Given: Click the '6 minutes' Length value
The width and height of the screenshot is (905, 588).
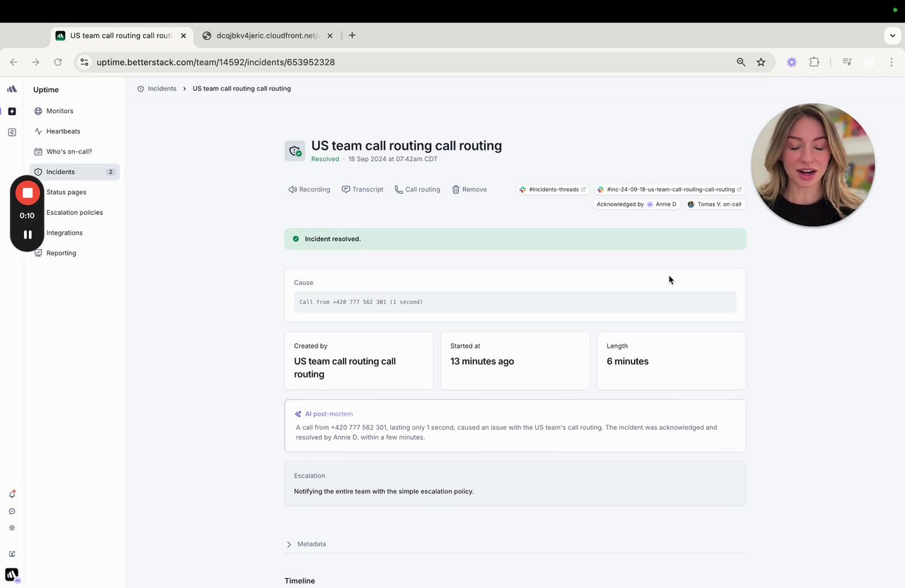Looking at the screenshot, I should coord(627,361).
